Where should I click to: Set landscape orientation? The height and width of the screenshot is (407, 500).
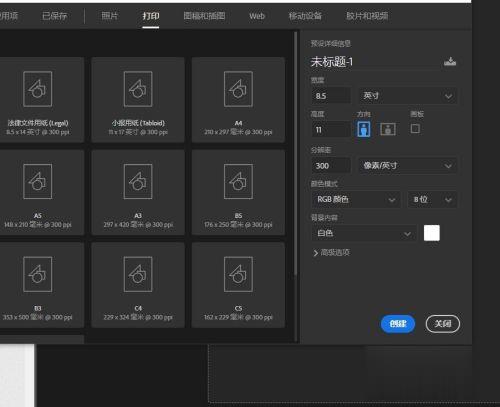pyautogui.click(x=388, y=129)
